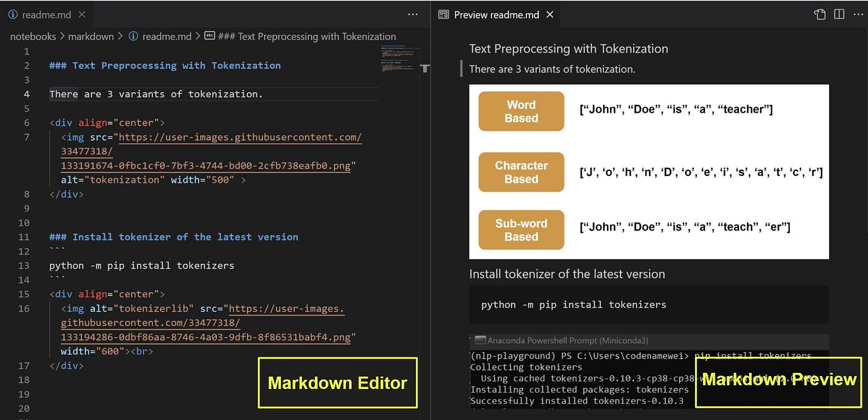Click the div align center tag on line 6
The width and height of the screenshot is (868, 420).
[x=107, y=123]
